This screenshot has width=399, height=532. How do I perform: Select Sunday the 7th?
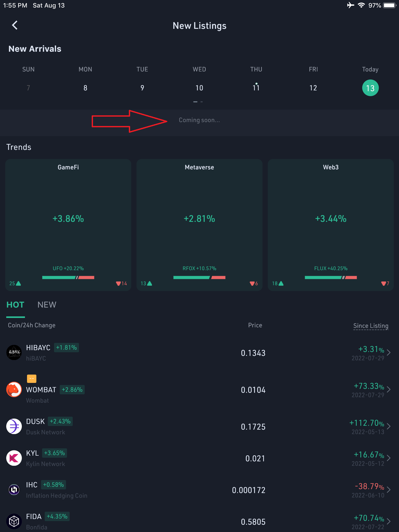coord(28,88)
